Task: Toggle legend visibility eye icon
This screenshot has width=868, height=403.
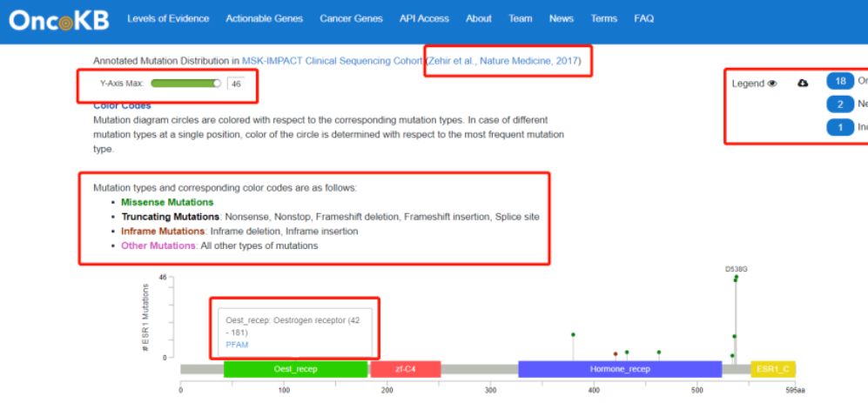Action: click(x=771, y=84)
